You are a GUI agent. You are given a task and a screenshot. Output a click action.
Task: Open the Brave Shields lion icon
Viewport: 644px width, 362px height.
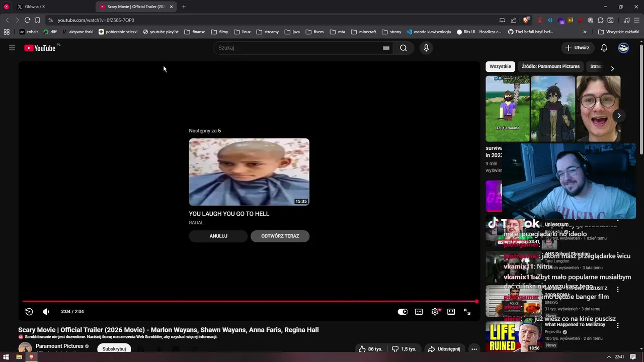pyautogui.click(x=526, y=20)
